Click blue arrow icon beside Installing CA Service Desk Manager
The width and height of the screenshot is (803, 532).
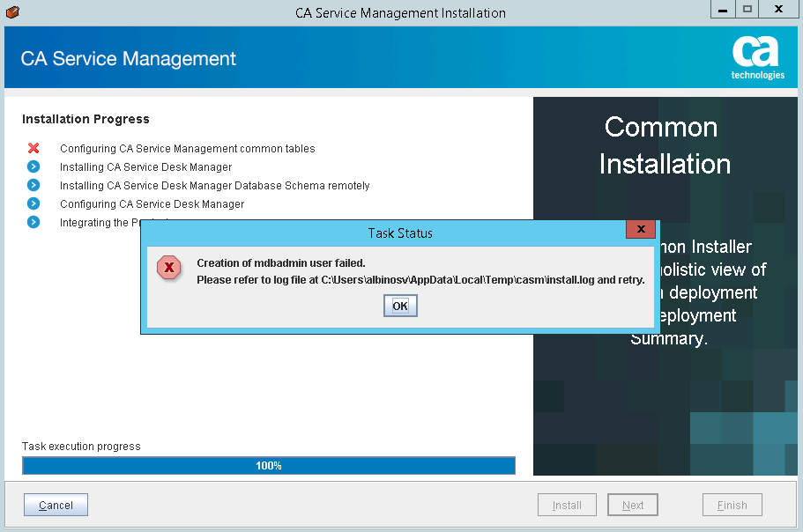33,166
